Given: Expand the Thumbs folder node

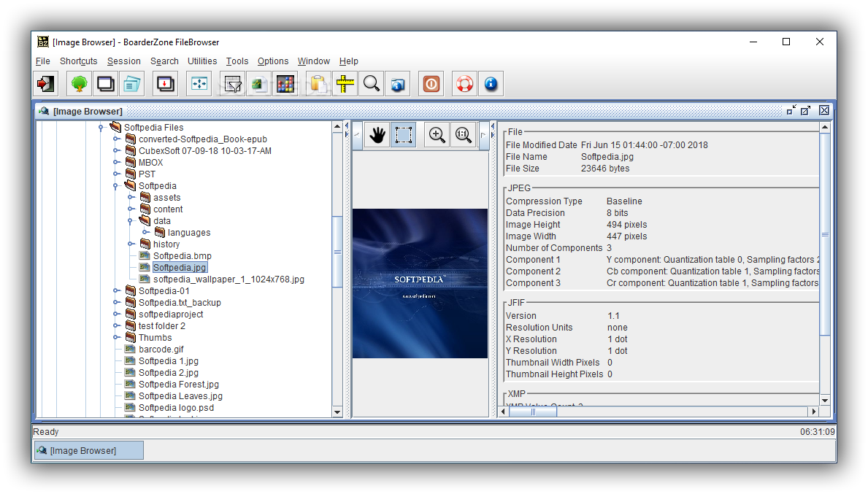Looking at the screenshot, I should click(x=115, y=337).
